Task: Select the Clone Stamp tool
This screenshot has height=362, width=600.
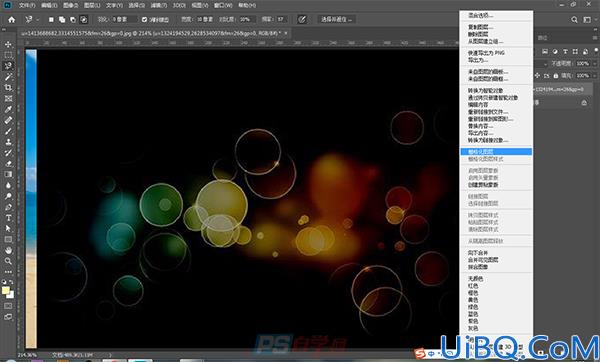Action: click(8, 142)
